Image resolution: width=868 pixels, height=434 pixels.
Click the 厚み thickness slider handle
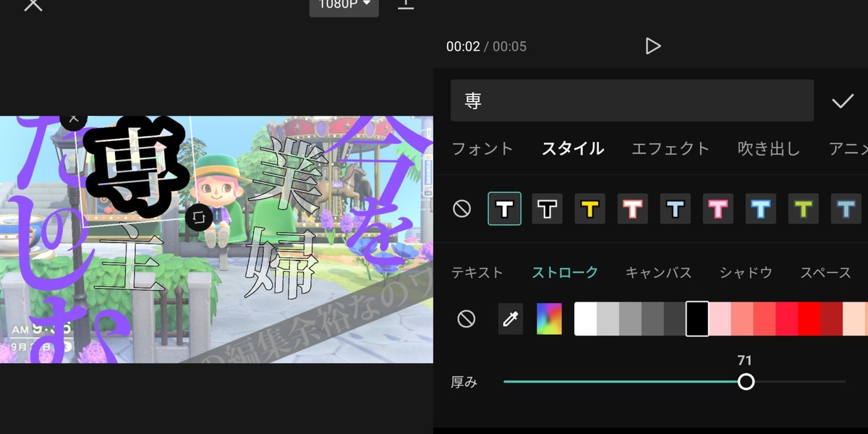(x=746, y=381)
